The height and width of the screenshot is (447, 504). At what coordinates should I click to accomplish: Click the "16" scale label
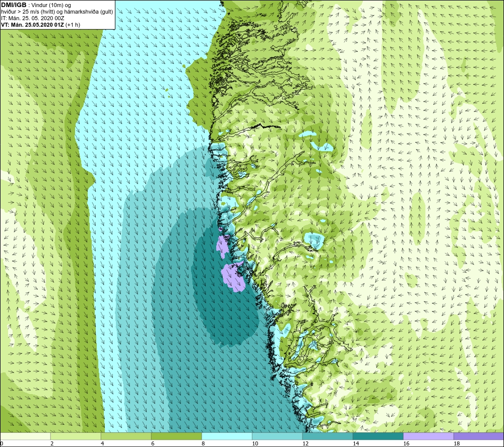(x=406, y=443)
